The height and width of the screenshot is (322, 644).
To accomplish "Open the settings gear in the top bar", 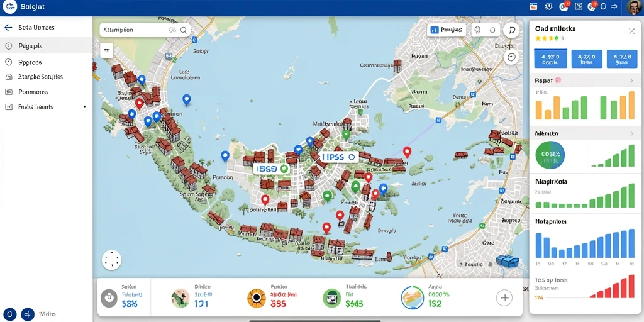I will [548, 6].
